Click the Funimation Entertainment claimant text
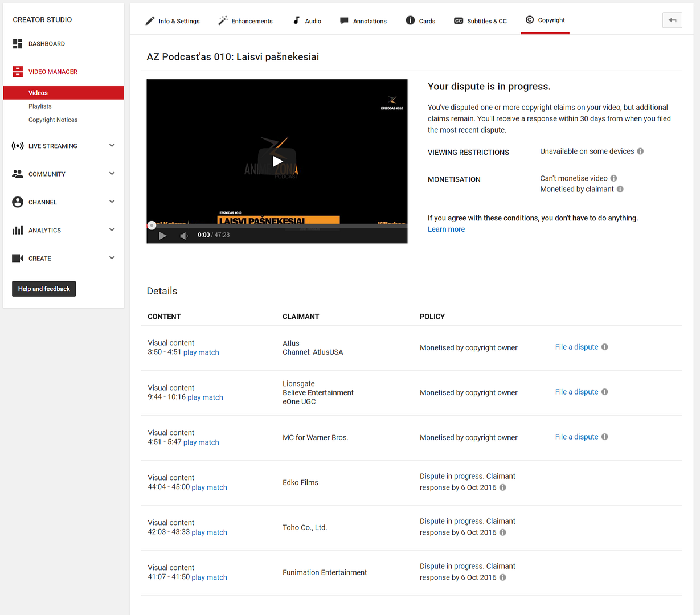700x615 pixels. click(325, 573)
